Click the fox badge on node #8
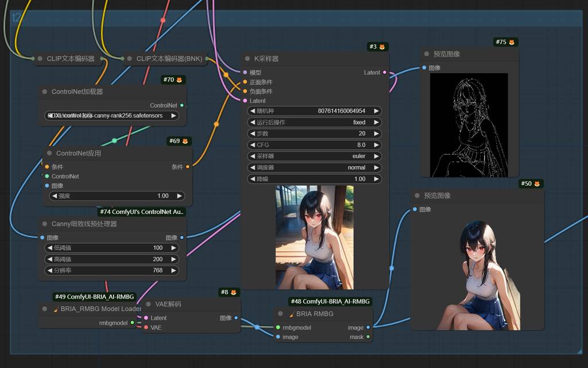588x368 pixels. [233, 292]
